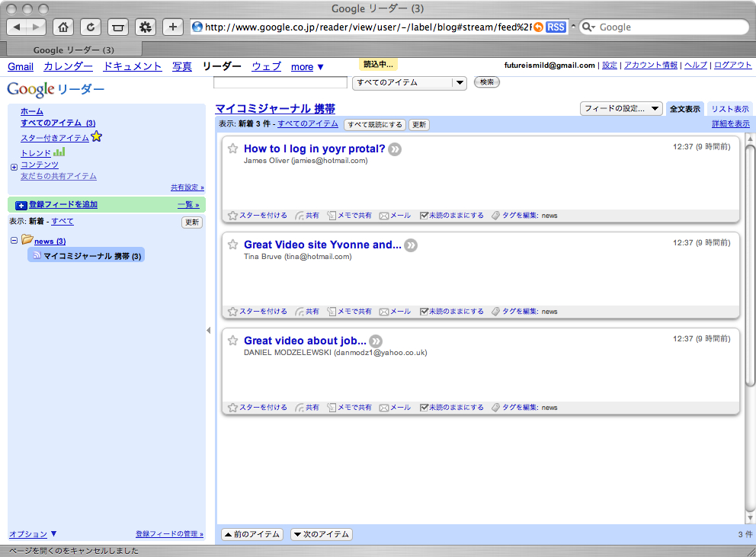Go to 次のアイテム next item

pyautogui.click(x=322, y=534)
